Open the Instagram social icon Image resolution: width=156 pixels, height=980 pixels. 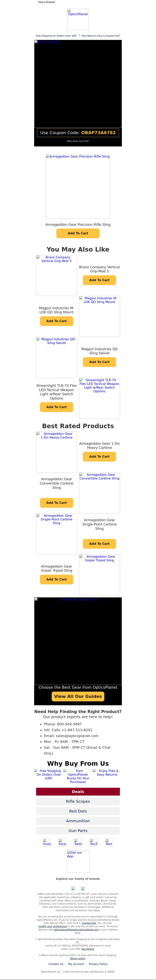47,842
